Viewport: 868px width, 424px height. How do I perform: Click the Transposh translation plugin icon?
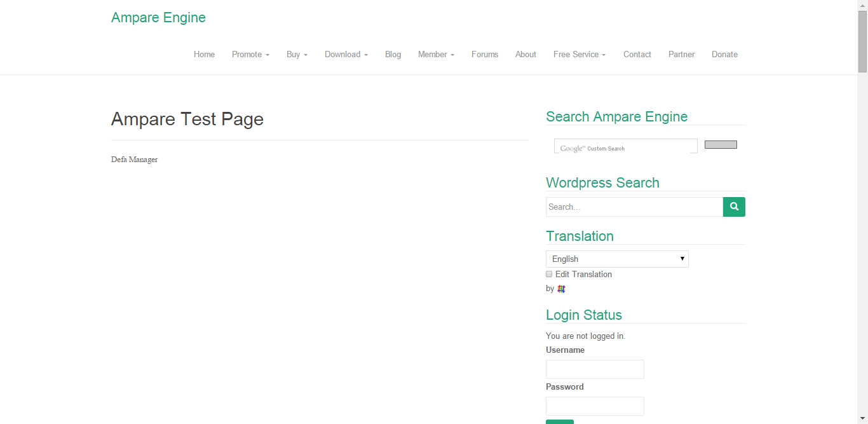pos(561,288)
